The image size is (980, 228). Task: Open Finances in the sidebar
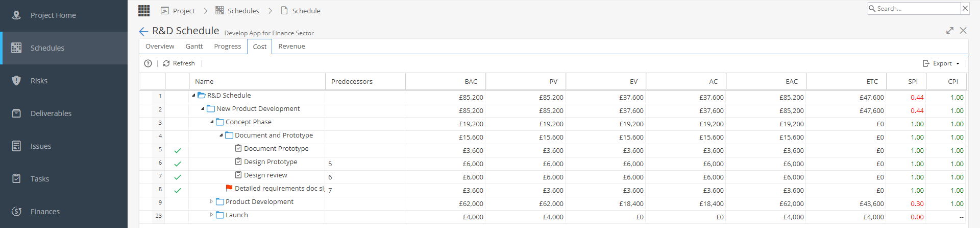(64, 212)
